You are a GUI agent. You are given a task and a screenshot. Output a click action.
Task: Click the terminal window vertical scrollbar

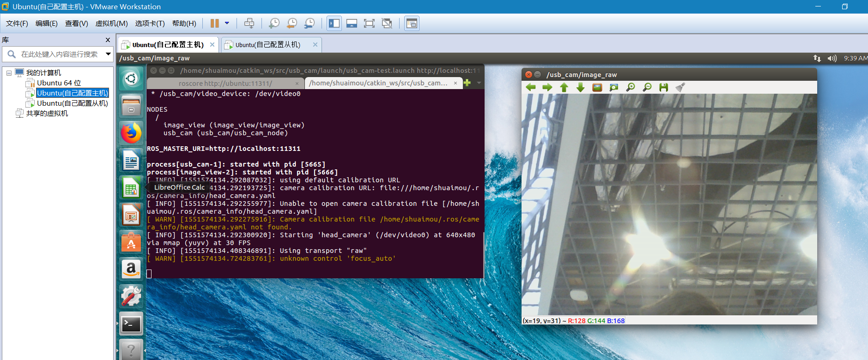483,254
